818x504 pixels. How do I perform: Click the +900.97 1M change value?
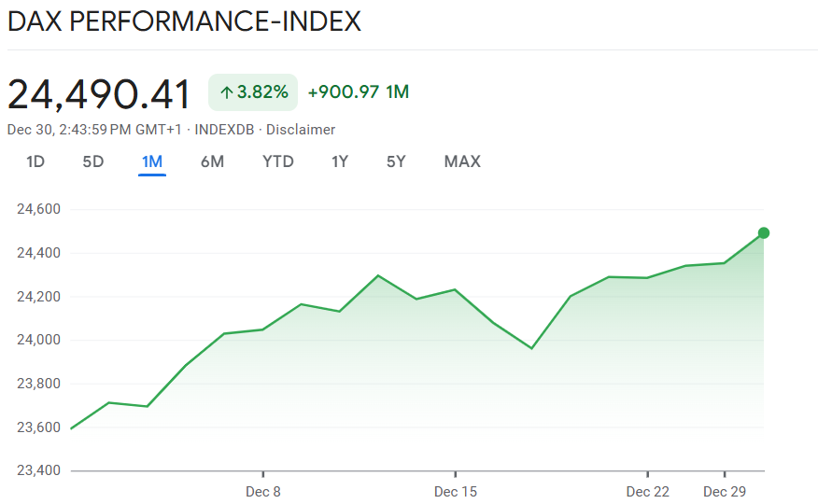[x=358, y=92]
